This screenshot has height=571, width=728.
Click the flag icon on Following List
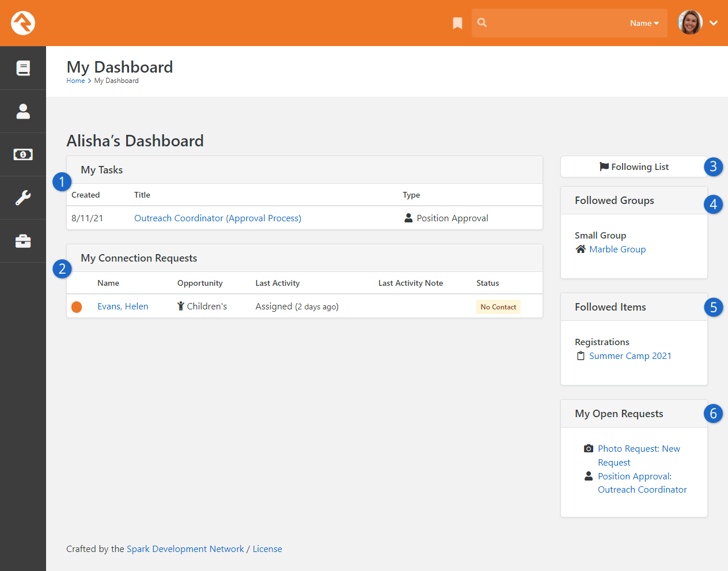click(x=604, y=167)
